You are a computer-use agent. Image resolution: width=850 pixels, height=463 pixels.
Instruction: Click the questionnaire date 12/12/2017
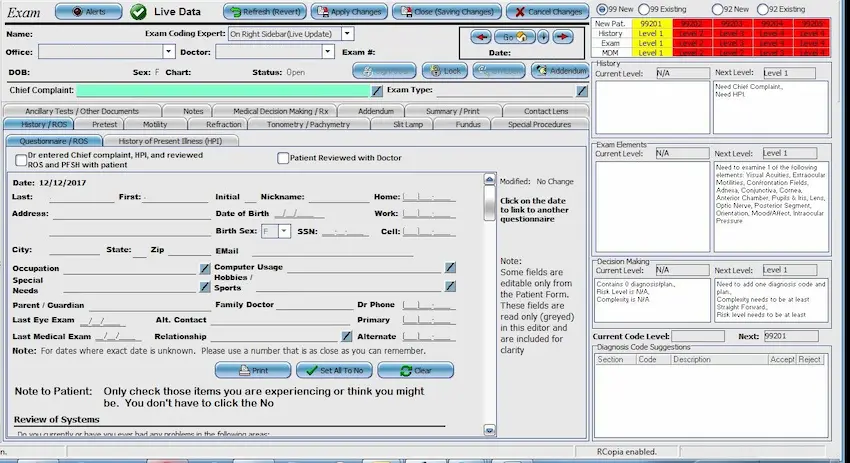[62, 183]
